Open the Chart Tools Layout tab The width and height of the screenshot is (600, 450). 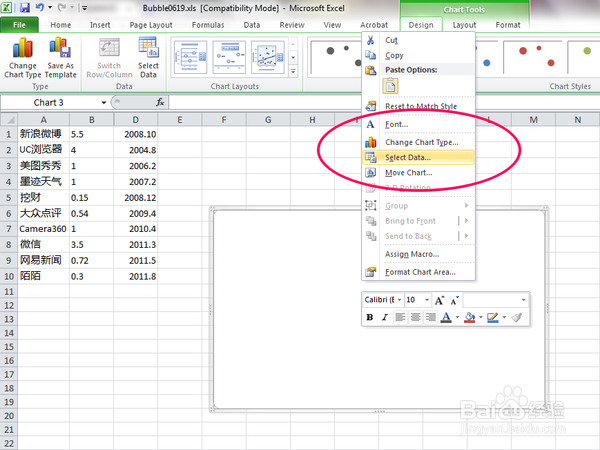(x=464, y=25)
